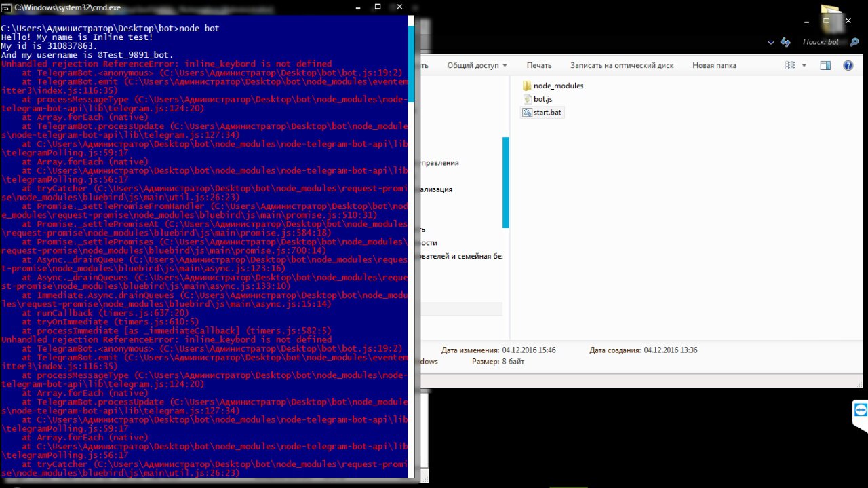Viewport: 868px width, 488px height.
Task: Open the Общий доступ dropdown in Explorer toolbar
Action: (x=477, y=65)
